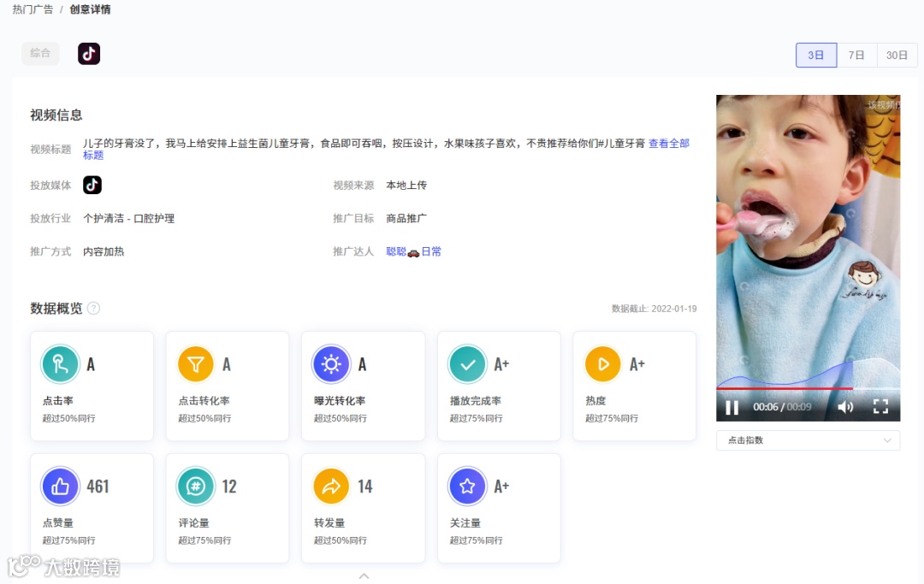924x584 pixels.
Task: Click the 热度 play icon
Action: point(602,363)
